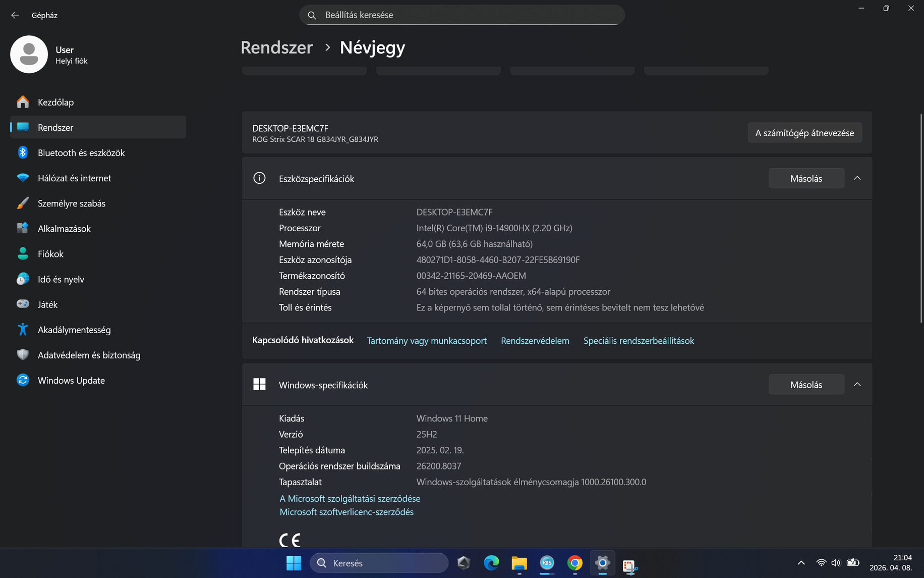Click device ID '480271D1-8058-4460-B207-22FE5B69190F'
The image size is (924, 578).
point(498,260)
